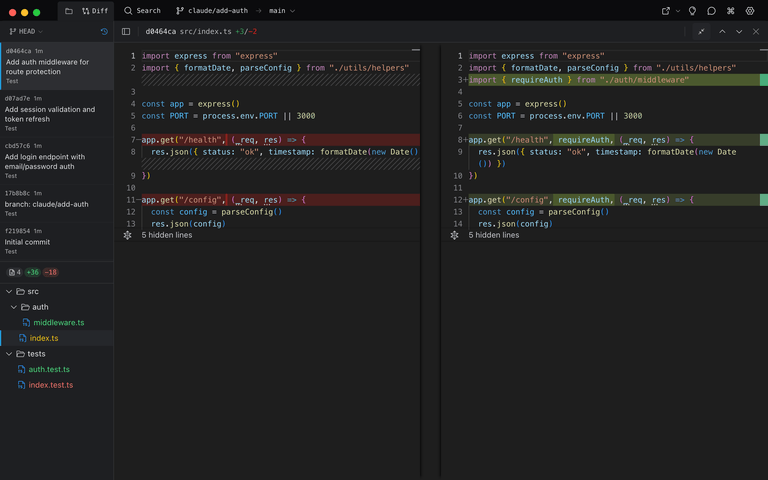Click the open-external window icon
The image size is (768, 480).
666,11
